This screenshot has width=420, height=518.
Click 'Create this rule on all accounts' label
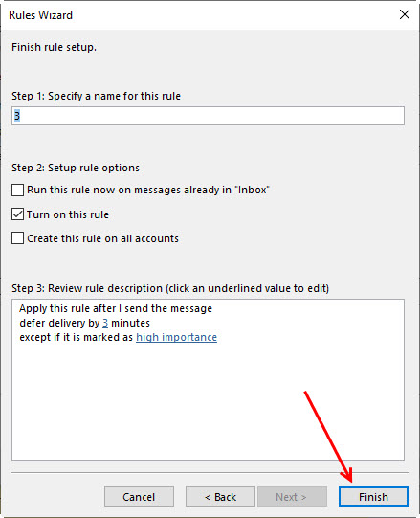[102, 238]
